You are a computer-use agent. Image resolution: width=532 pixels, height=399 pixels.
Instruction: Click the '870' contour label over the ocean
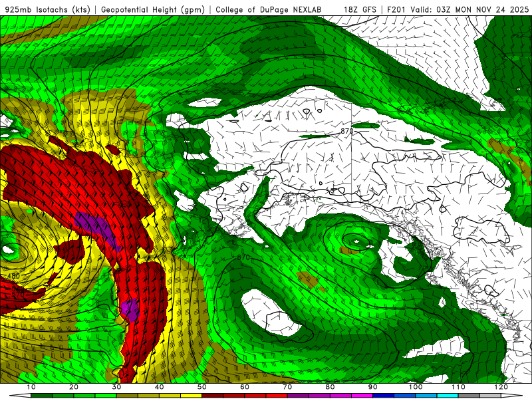pyautogui.click(x=243, y=257)
